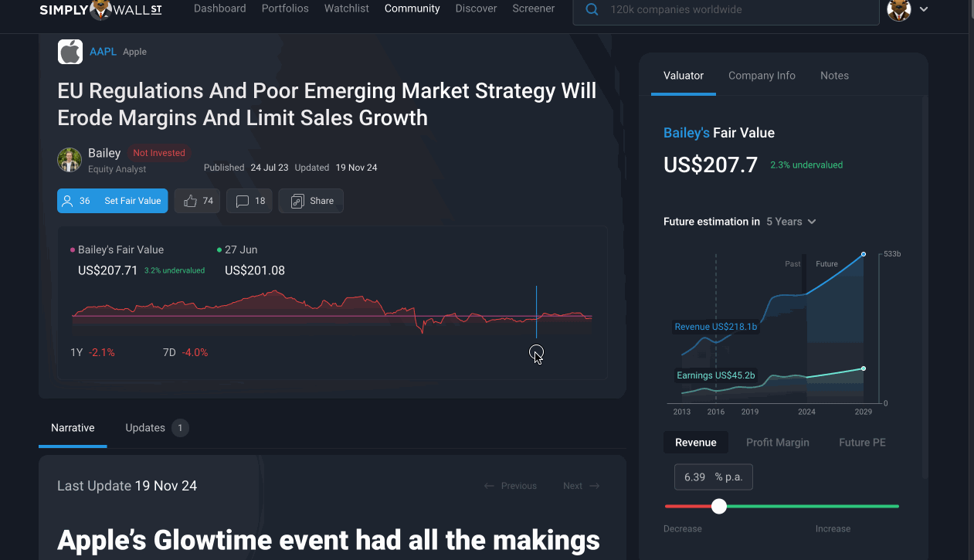Click the Simply Wall St logo
The width and height of the screenshot is (974, 560).
[100, 9]
